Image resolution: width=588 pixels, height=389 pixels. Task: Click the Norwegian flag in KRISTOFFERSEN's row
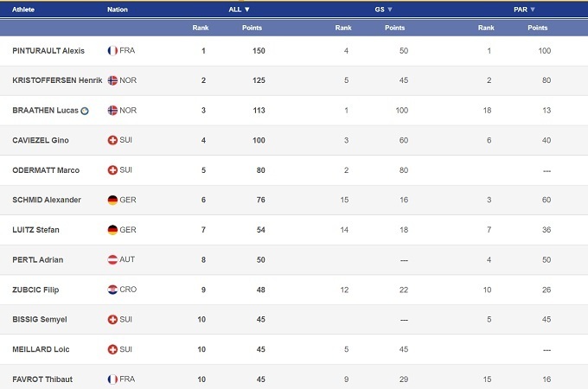pos(112,80)
